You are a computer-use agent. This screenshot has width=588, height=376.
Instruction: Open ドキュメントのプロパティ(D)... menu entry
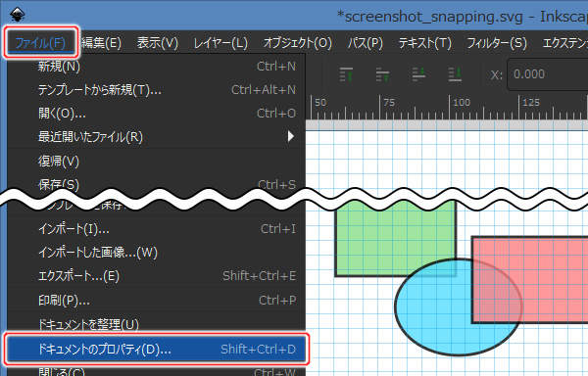pos(157,349)
